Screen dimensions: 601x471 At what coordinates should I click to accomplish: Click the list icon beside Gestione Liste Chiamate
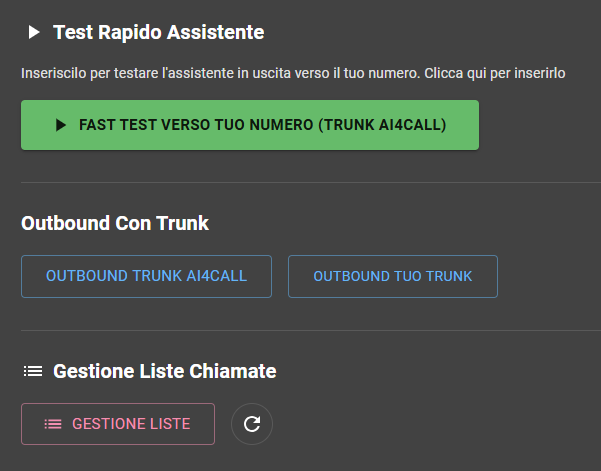(x=33, y=371)
